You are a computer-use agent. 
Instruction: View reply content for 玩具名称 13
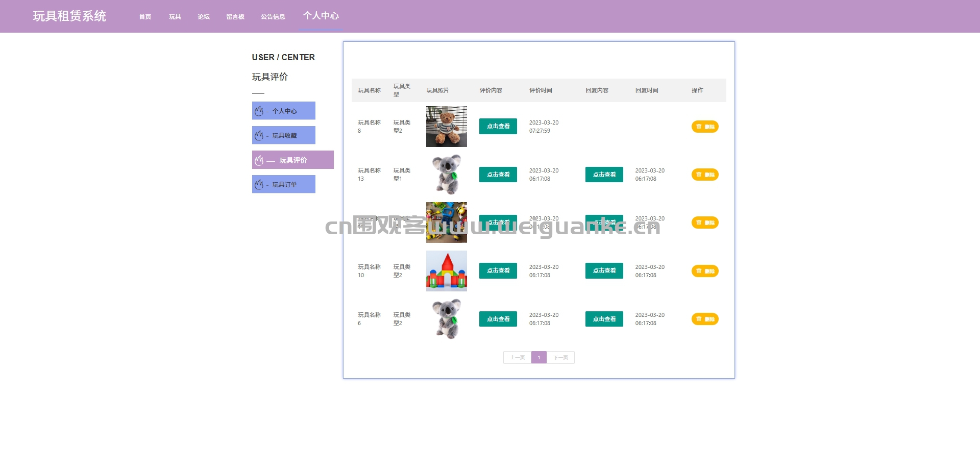point(604,175)
